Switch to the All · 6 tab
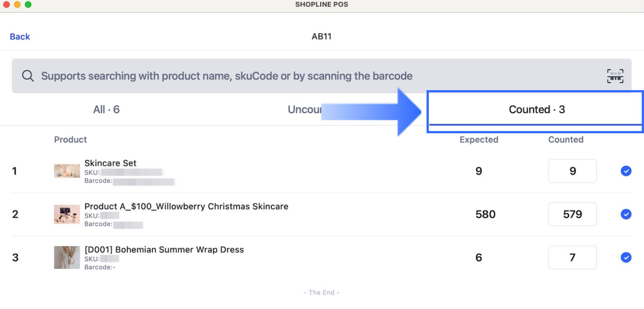The height and width of the screenshot is (309, 644). click(x=106, y=109)
